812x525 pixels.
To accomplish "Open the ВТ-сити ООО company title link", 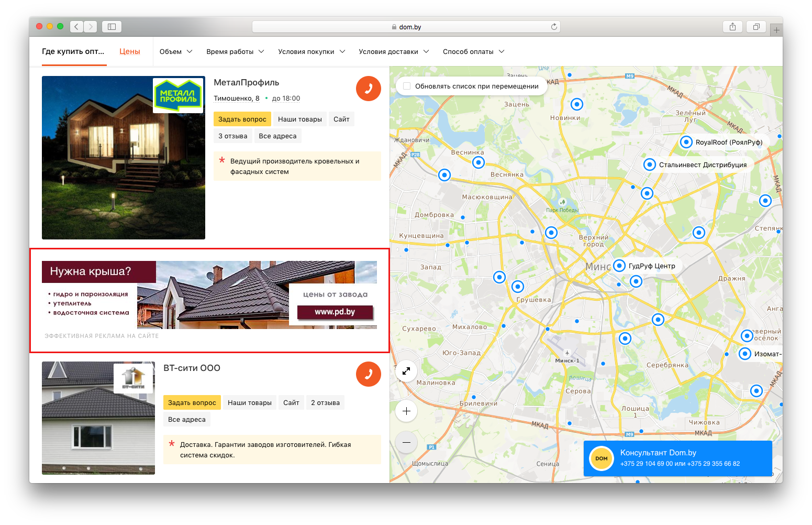I will click(192, 368).
